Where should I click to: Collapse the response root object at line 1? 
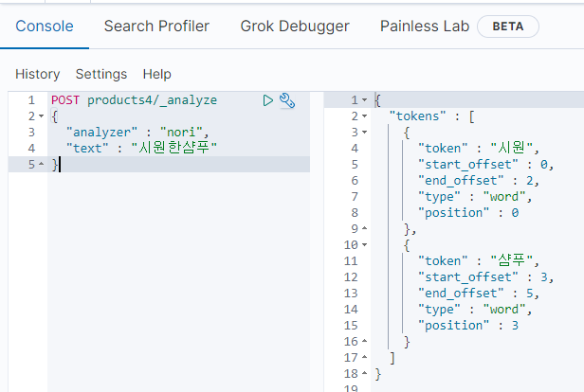pos(366,100)
